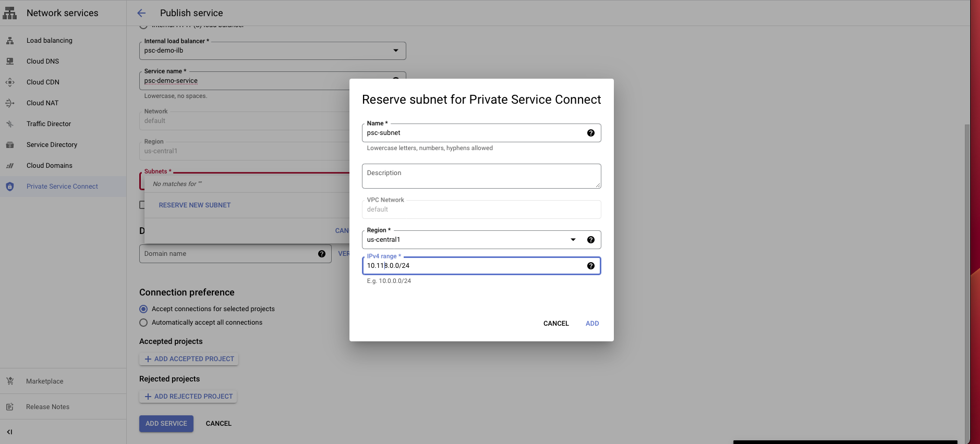Viewport: 980px width, 444px height.
Task: Click the Cloud NAT sidebar icon
Action: coord(10,103)
